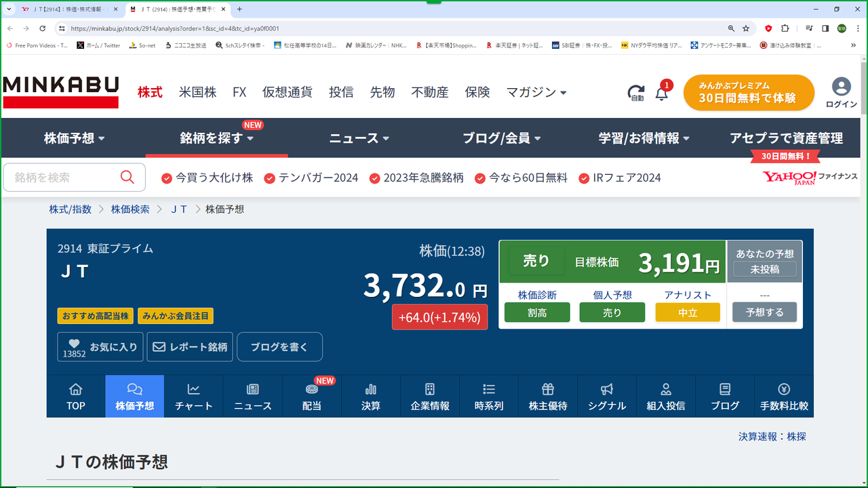Select the 手数料比較 fee comparison icon
The width and height of the screenshot is (868, 488).
[x=783, y=396]
